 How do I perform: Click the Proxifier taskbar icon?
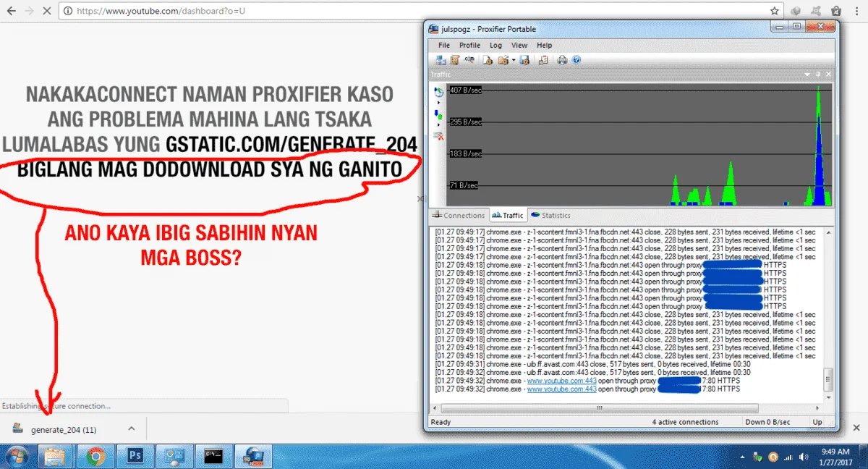coord(254,456)
